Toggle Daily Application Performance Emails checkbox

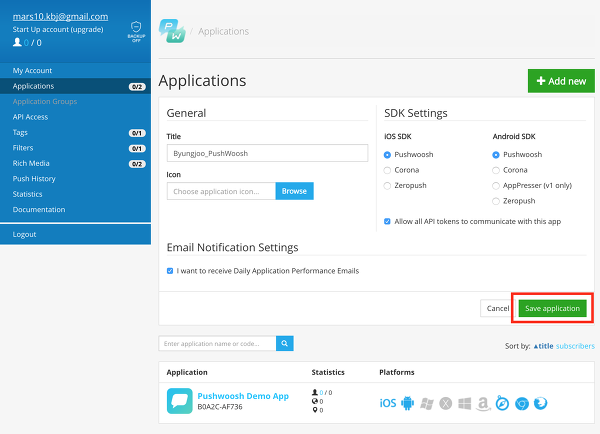tap(170, 271)
